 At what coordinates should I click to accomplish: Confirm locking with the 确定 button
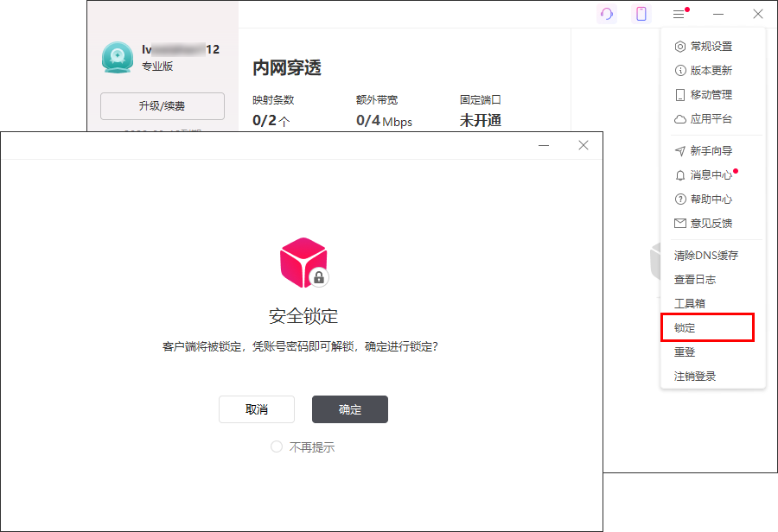pyautogui.click(x=350, y=409)
